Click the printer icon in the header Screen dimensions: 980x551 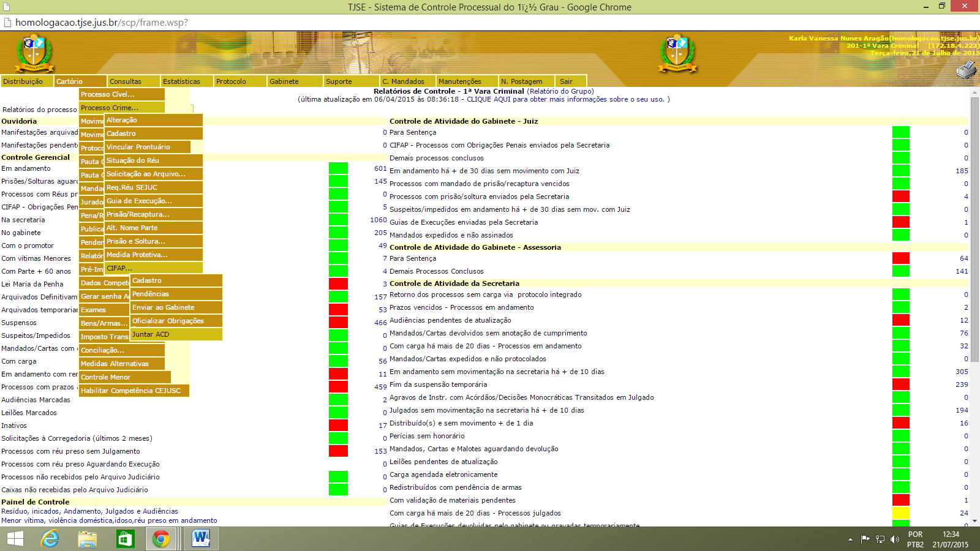(x=966, y=70)
